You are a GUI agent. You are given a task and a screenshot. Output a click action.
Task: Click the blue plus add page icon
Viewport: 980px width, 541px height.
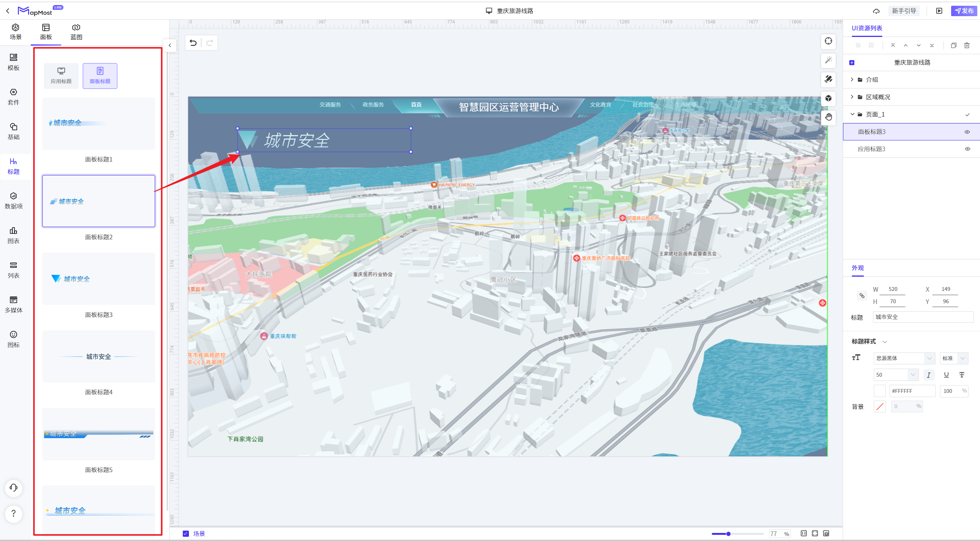pyautogui.click(x=852, y=63)
